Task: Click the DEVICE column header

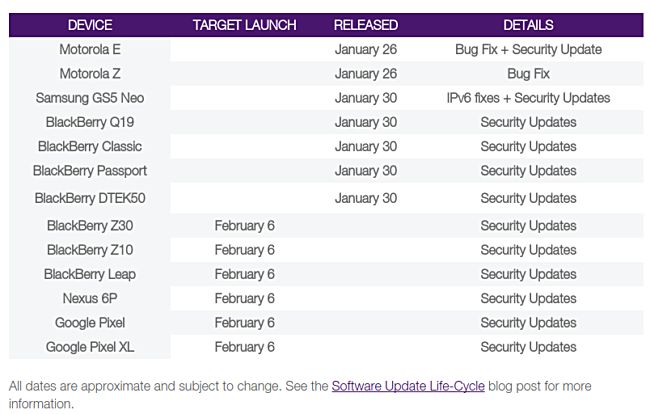Action: [x=90, y=25]
